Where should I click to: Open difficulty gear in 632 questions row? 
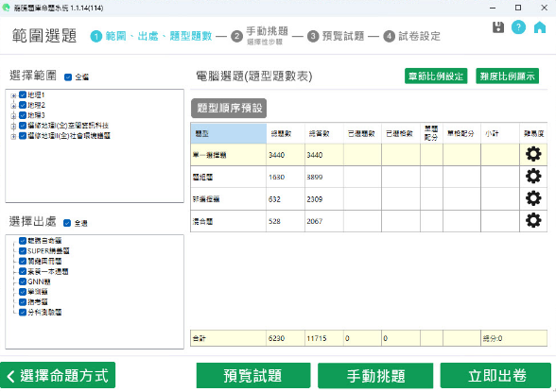[533, 198]
